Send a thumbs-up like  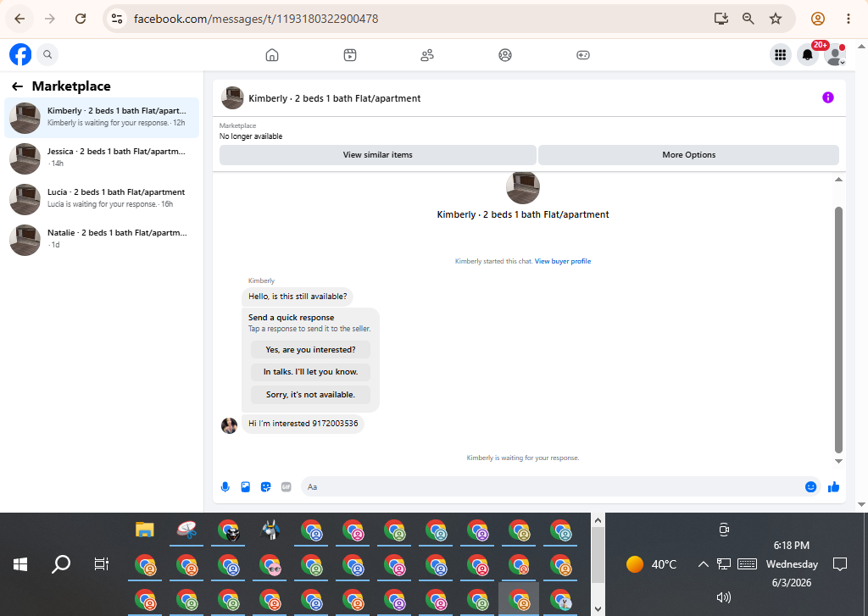(834, 487)
